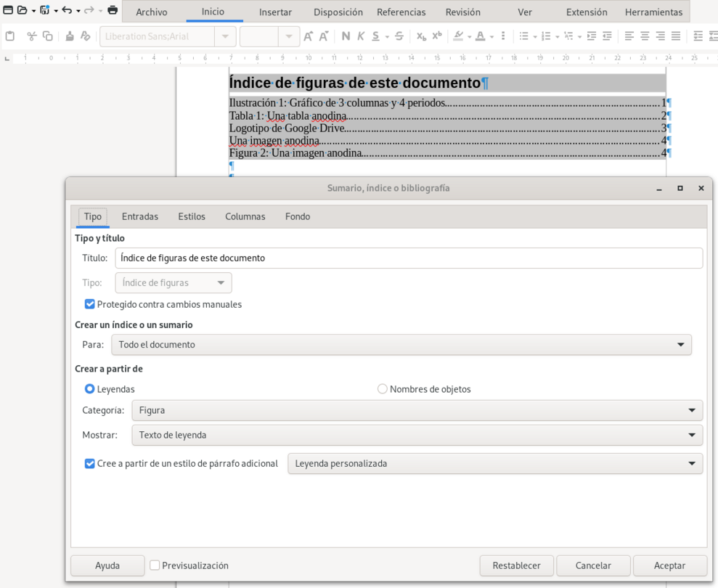
Task: Toggle the unordered bullet list icon
Action: click(x=523, y=36)
